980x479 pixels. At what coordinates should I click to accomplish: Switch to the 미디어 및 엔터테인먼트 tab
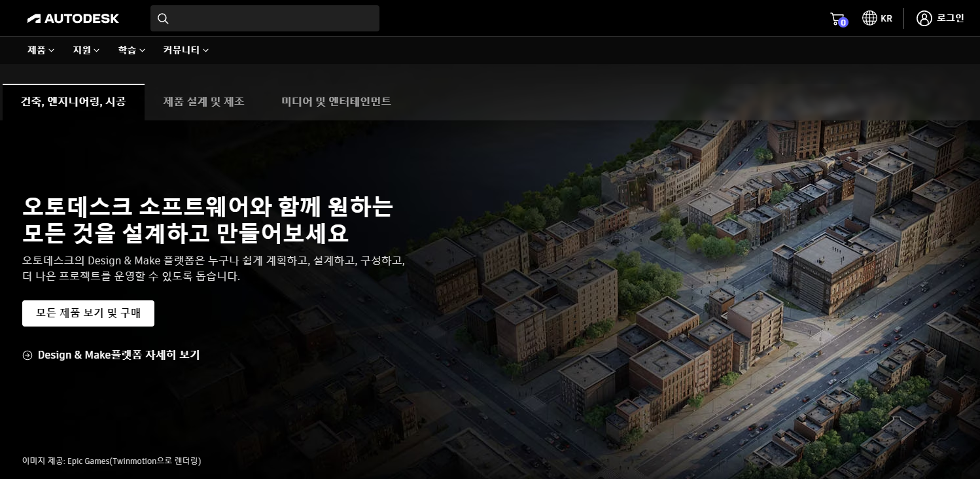click(336, 102)
